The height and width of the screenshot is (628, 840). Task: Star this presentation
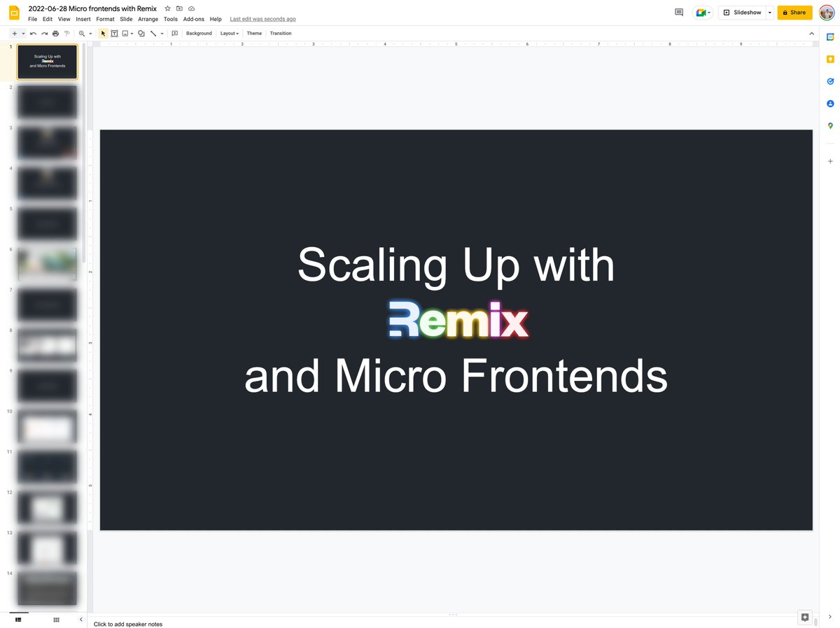[167, 8]
